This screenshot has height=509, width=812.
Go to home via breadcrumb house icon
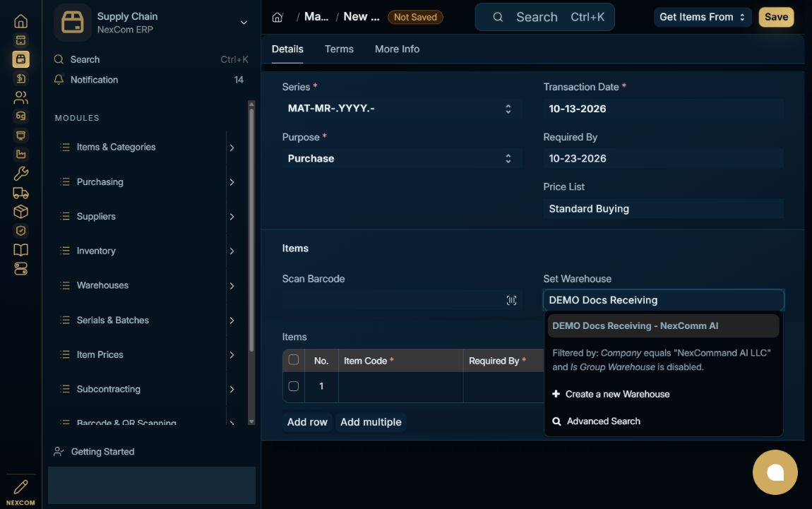[277, 17]
